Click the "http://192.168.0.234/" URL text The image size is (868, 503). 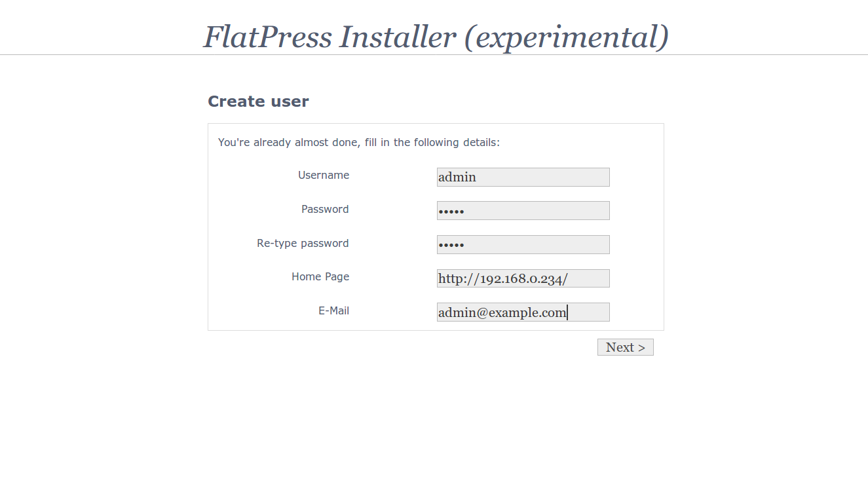click(x=502, y=278)
